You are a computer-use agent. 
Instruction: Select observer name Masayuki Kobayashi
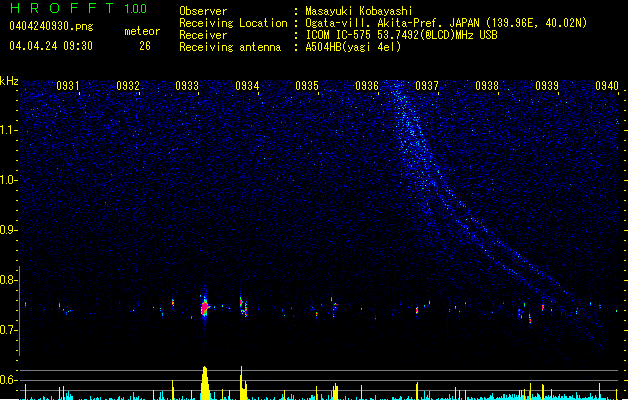359,11
